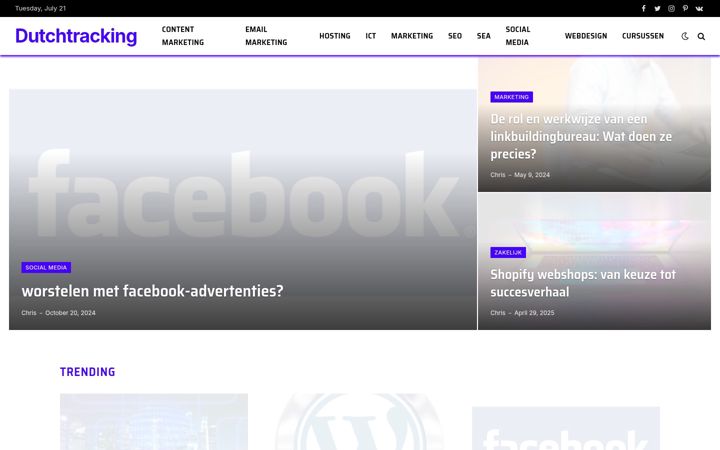Screen dimensions: 720x450
Task: Open the Webdesign menu item
Action: click(586, 36)
